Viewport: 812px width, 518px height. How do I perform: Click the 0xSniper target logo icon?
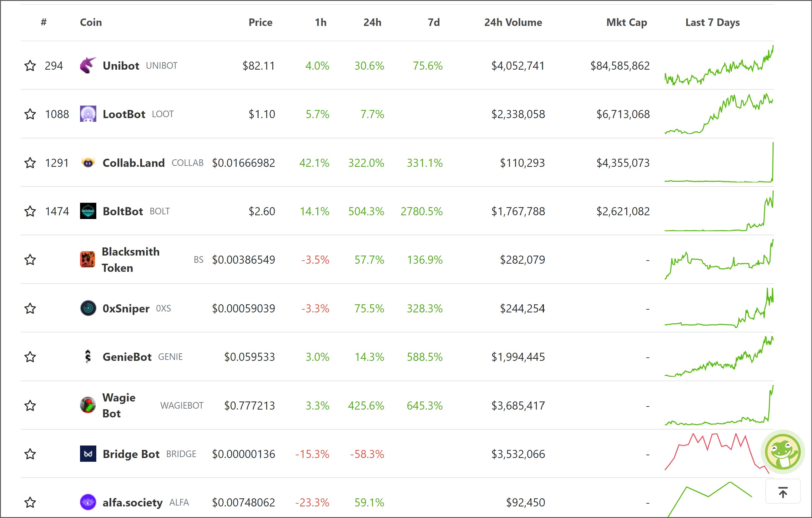coord(88,308)
